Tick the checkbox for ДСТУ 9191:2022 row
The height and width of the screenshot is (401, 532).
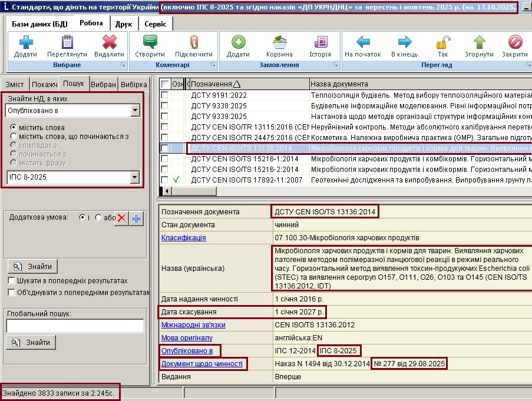165,95
